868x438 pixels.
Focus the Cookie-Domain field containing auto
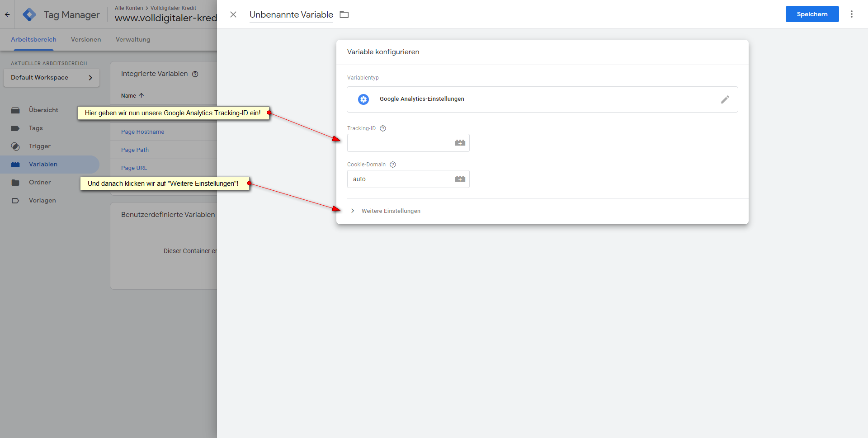[x=399, y=179]
